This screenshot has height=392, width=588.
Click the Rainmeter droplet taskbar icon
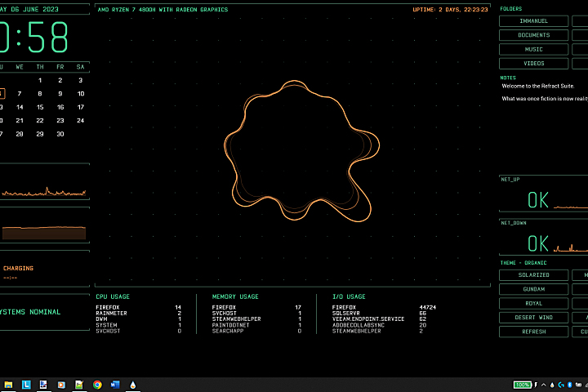pyautogui.click(x=133, y=384)
